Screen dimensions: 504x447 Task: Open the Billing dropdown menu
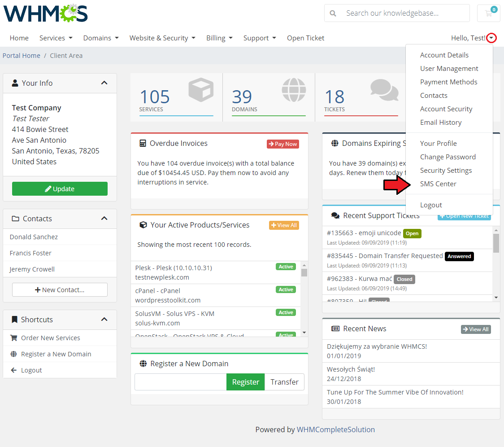point(219,38)
